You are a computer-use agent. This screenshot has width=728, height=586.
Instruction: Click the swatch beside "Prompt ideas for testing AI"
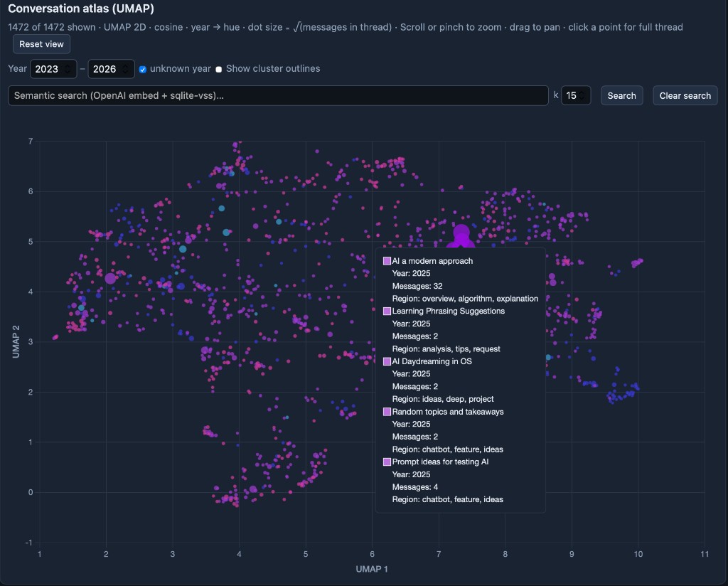tap(387, 462)
